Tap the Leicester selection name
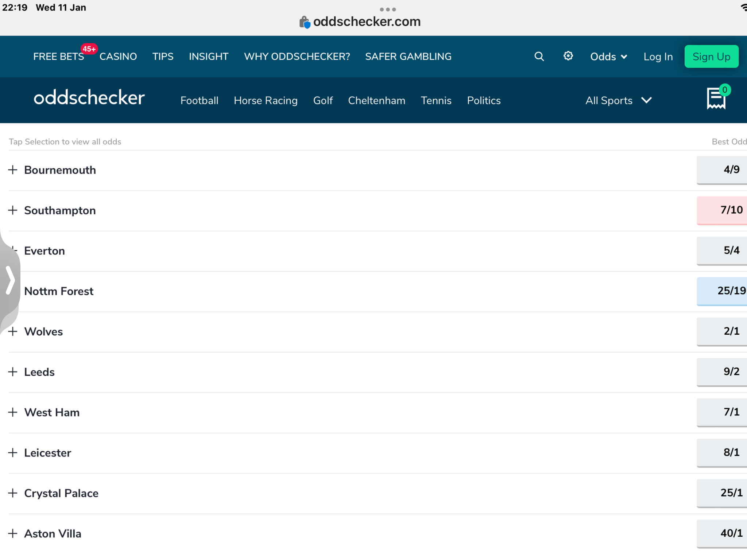747x560 pixels. click(x=48, y=453)
